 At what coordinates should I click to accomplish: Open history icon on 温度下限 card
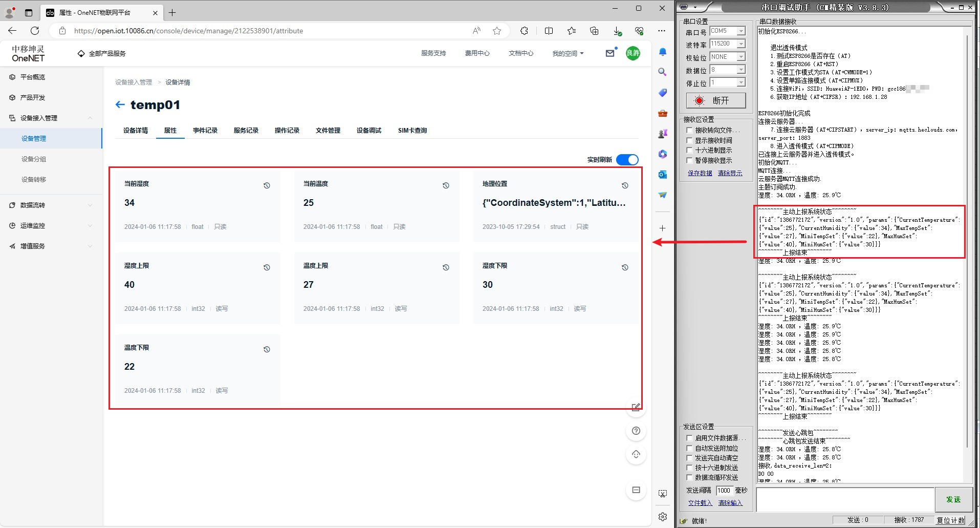coord(267,349)
